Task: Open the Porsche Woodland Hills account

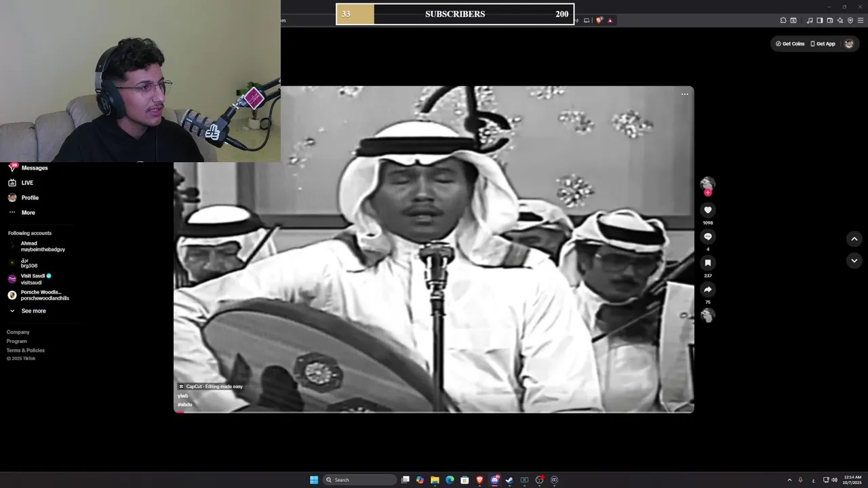Action: pos(39,296)
